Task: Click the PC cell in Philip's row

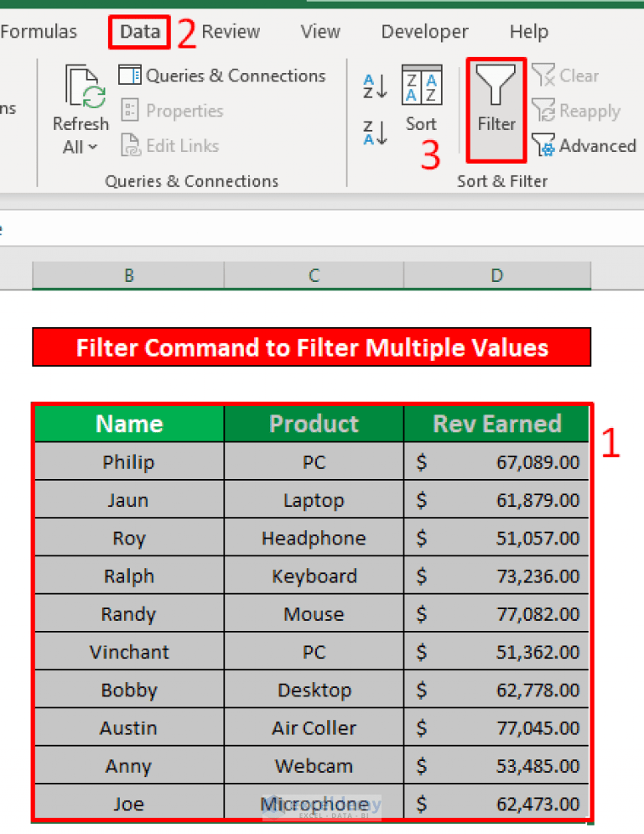Action: point(314,461)
